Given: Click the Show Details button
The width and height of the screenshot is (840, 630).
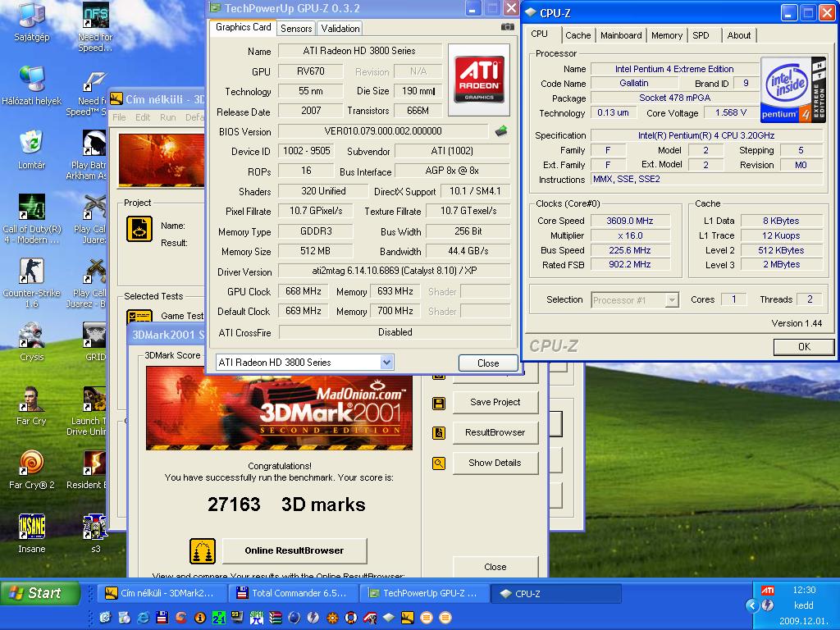Looking at the screenshot, I should pos(495,463).
